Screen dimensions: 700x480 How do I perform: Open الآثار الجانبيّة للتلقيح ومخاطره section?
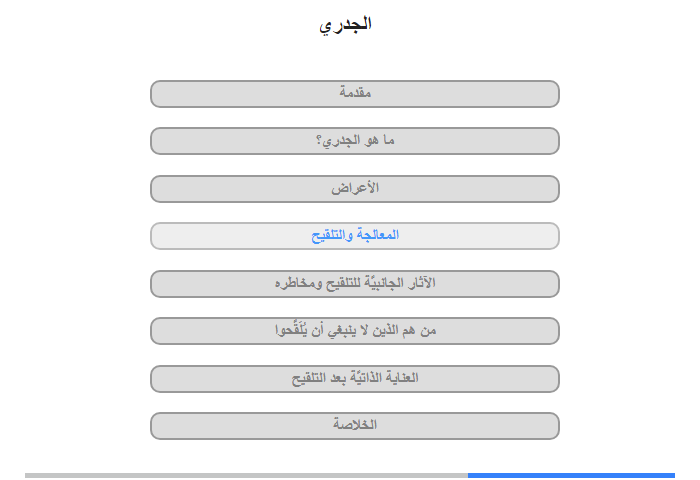tap(355, 284)
